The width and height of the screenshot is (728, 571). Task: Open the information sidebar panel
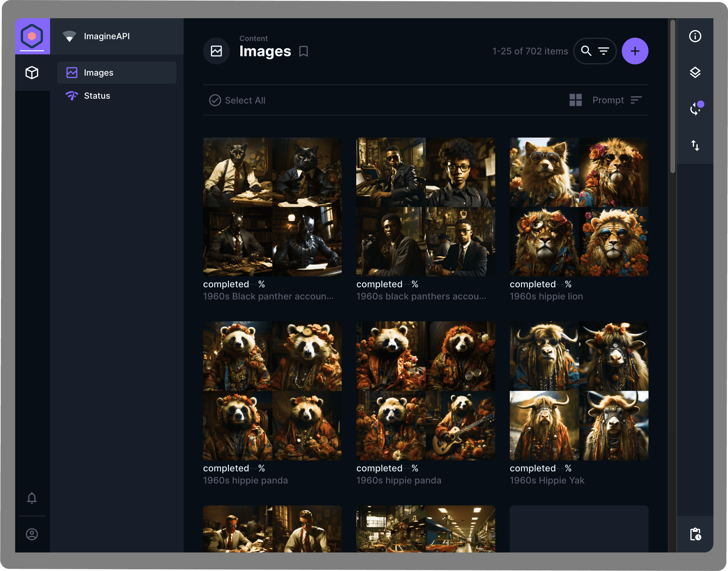[x=695, y=36]
